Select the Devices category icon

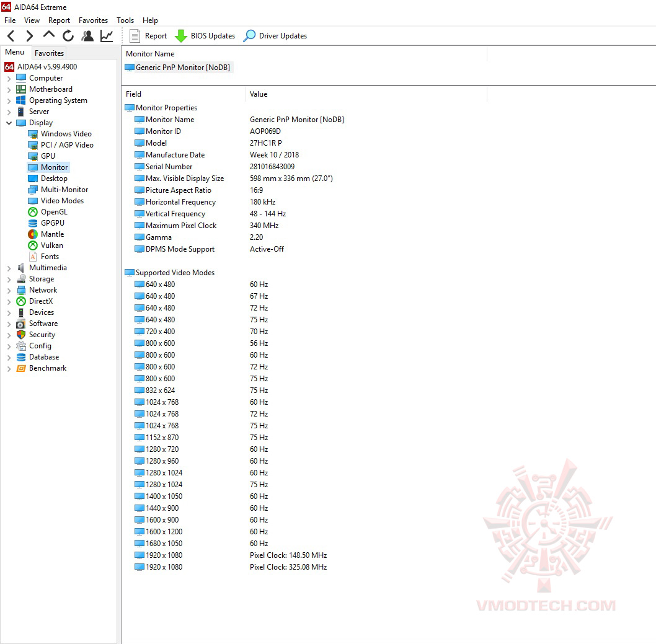pos(21,312)
